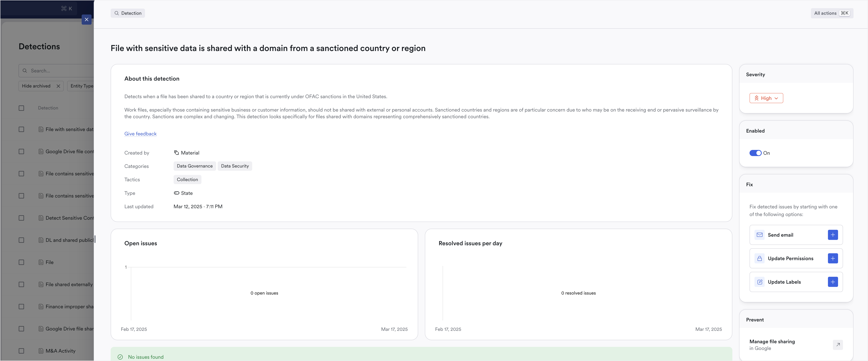Click the Detection breadcrumb chip
The image size is (868, 361).
128,13
